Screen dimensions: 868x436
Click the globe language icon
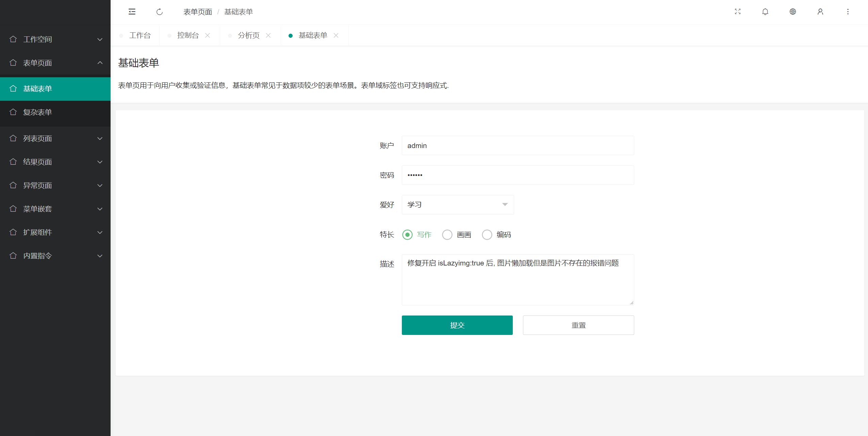[x=793, y=12]
